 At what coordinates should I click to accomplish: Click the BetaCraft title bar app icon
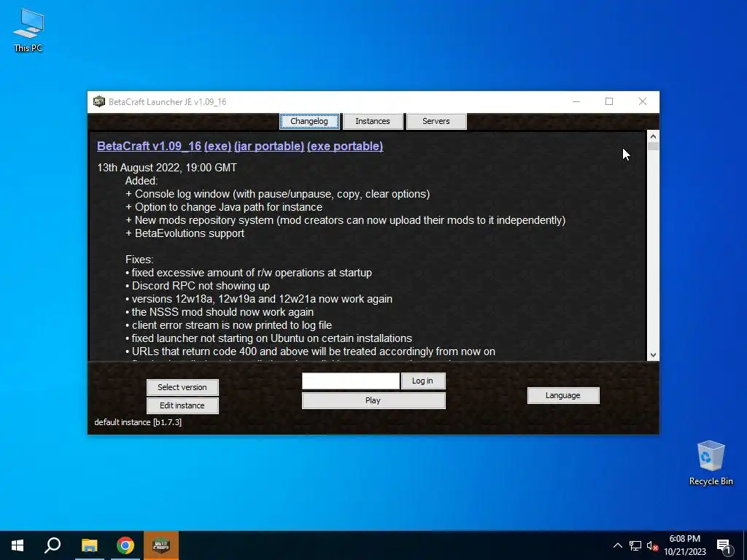pos(98,102)
